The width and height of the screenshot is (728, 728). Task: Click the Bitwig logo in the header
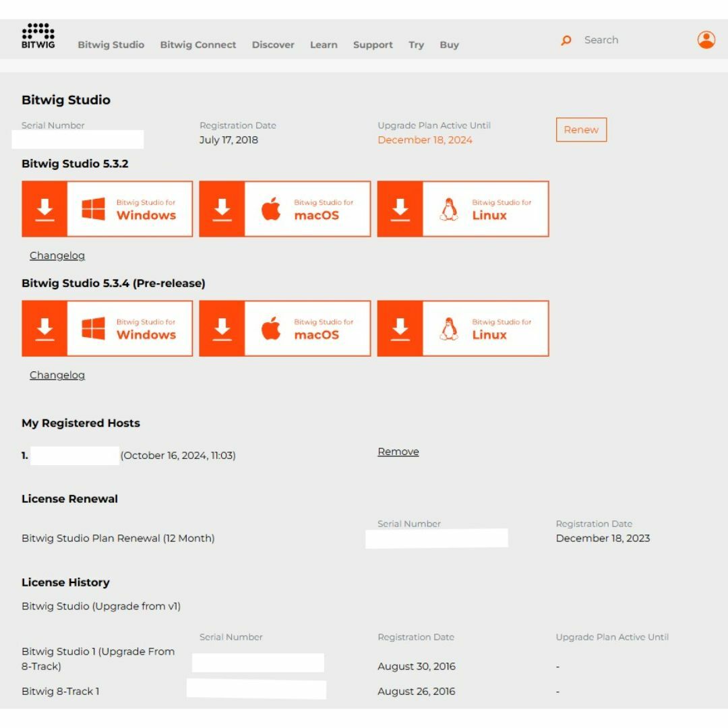coord(38,36)
